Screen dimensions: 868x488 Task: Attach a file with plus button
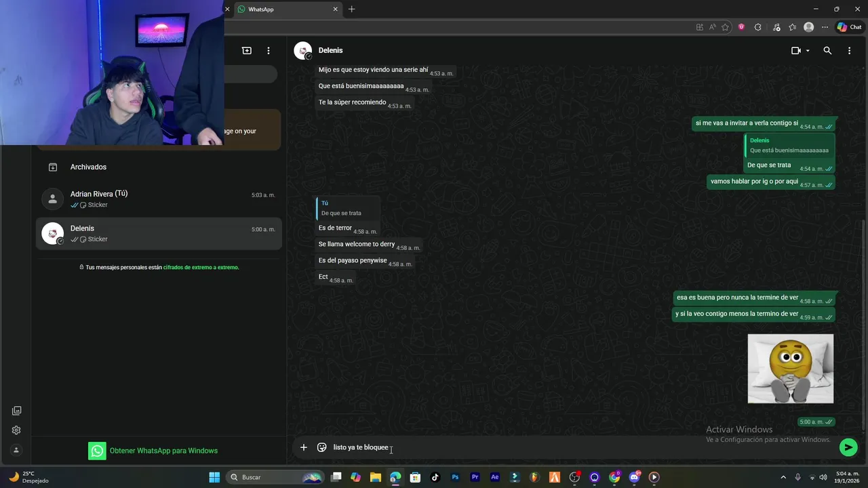[x=304, y=447]
